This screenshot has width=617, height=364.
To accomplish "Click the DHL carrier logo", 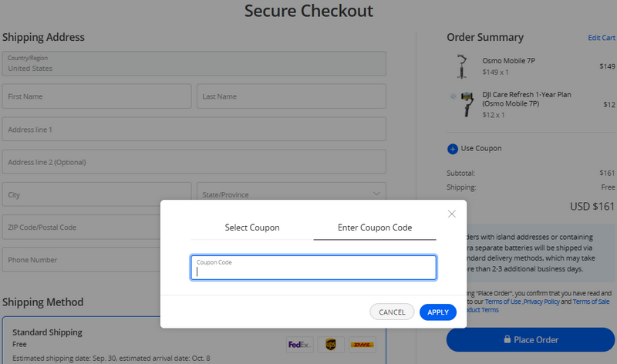I will 362,344.
